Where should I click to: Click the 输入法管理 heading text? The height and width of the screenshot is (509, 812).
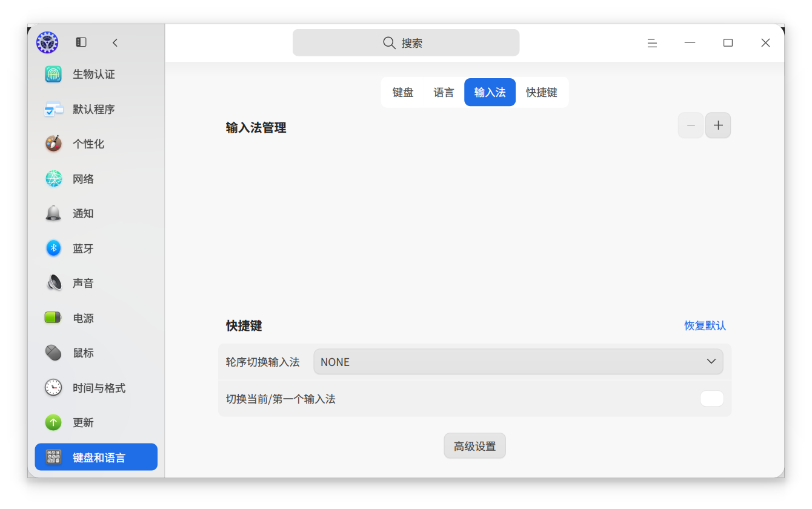click(x=256, y=128)
